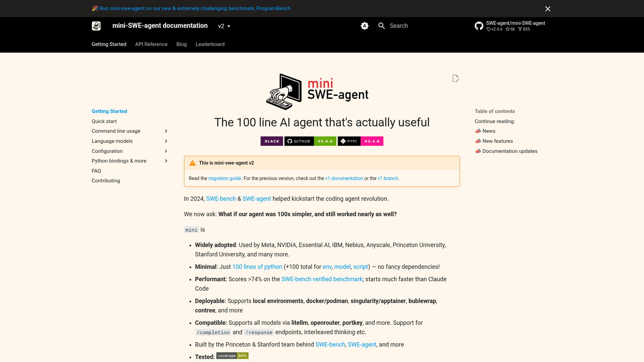
Task: Open SWE-agent link in the Built by line
Action: click(362, 344)
